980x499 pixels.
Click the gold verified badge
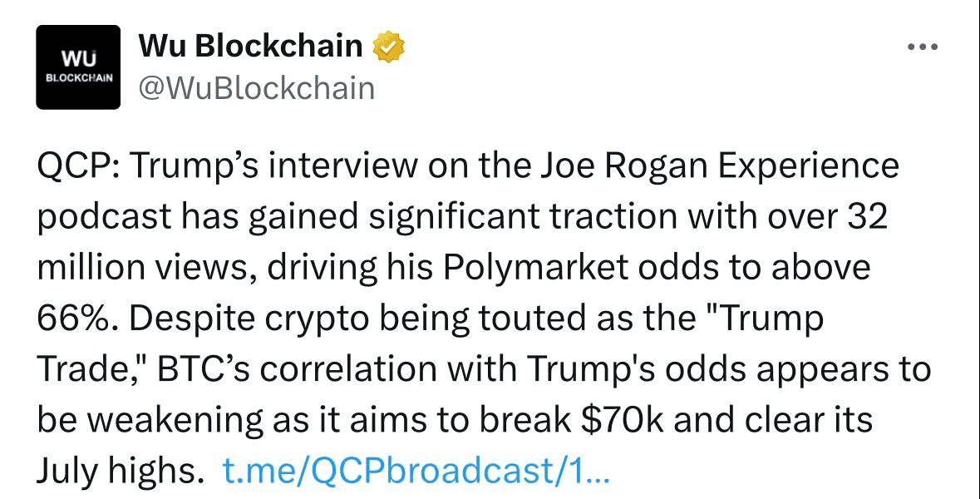click(x=389, y=47)
